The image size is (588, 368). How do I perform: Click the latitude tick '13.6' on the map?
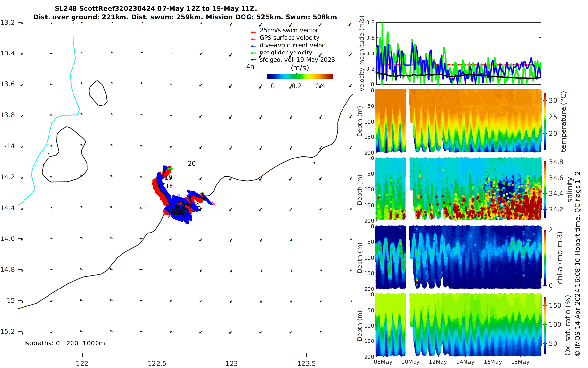click(8, 84)
